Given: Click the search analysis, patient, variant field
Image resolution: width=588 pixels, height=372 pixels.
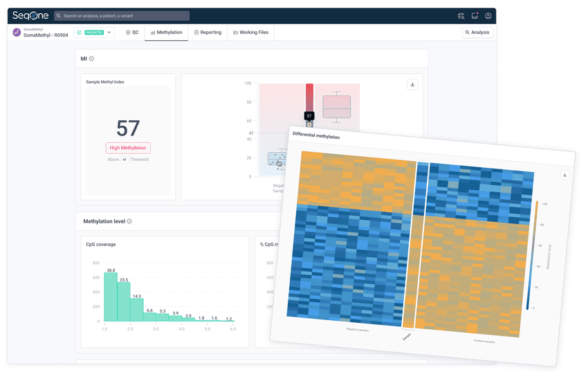Looking at the screenshot, I should (122, 16).
